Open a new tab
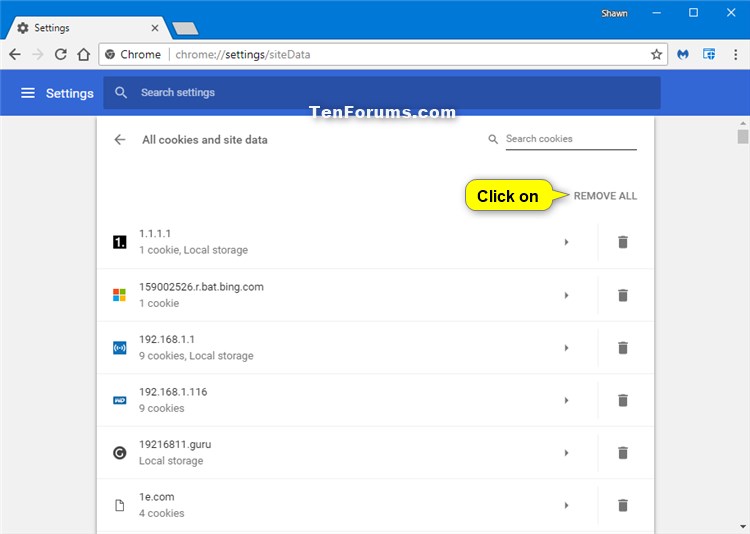The width and height of the screenshot is (750, 534). pos(186,29)
